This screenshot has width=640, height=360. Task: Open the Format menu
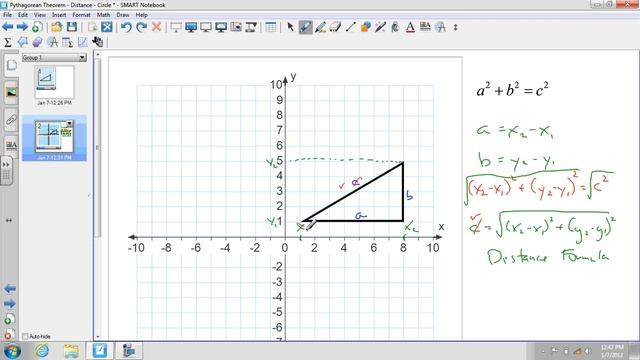pos(81,15)
